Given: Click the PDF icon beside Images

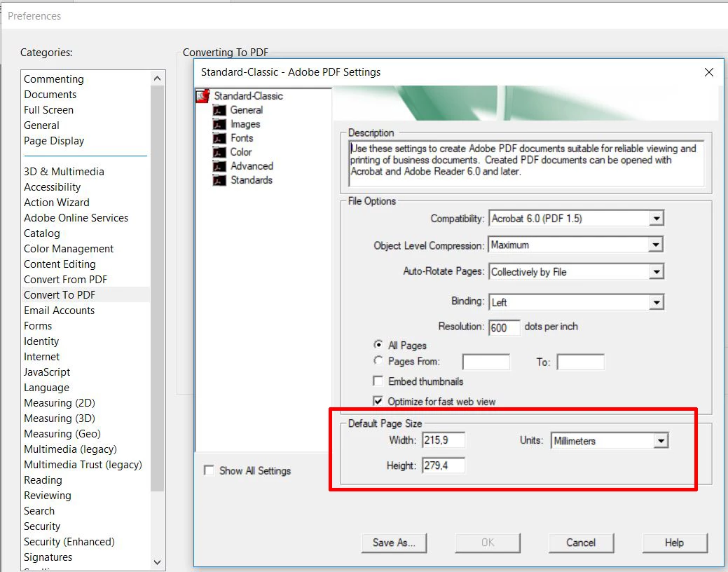Looking at the screenshot, I should [x=219, y=124].
